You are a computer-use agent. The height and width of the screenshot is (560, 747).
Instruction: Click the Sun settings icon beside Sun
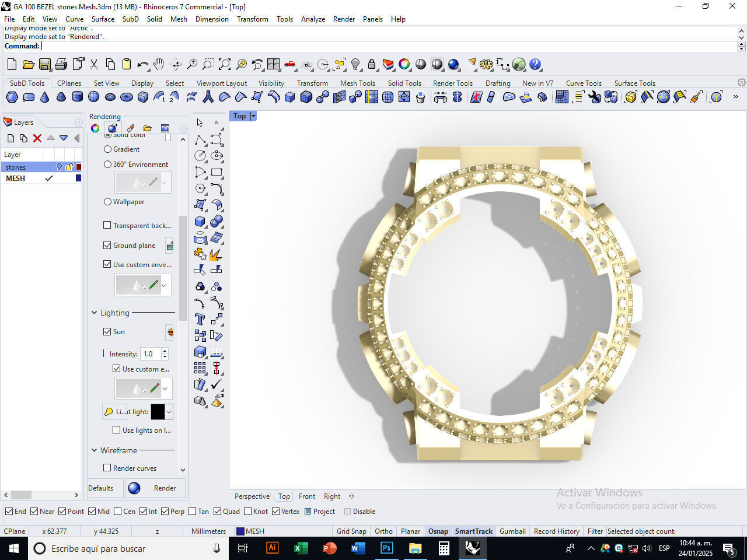click(170, 332)
